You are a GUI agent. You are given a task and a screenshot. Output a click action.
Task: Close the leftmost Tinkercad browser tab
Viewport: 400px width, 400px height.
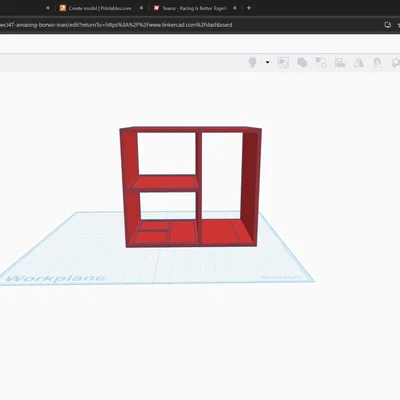pos(48,8)
